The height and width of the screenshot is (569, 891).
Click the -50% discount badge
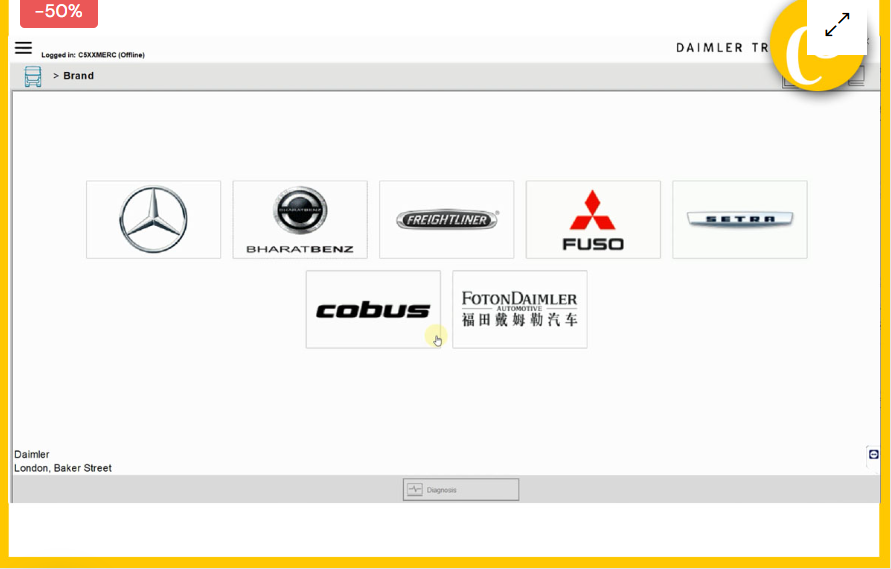58,12
